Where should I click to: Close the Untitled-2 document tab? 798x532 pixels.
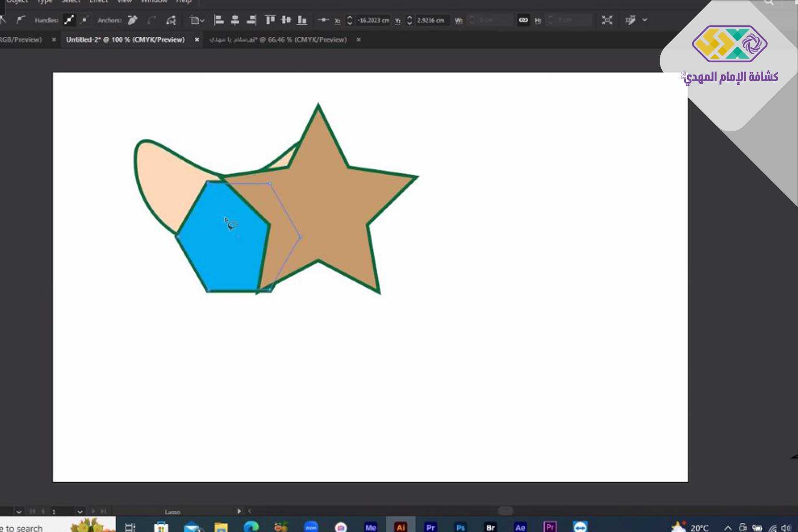pos(197,40)
